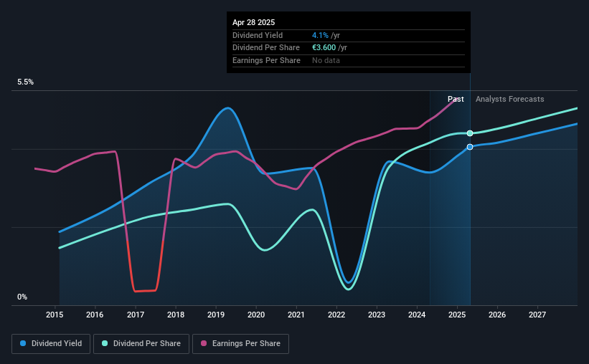Click the 4.1% dividend yield value
Image resolution: width=589 pixels, height=364 pixels.
pos(320,35)
